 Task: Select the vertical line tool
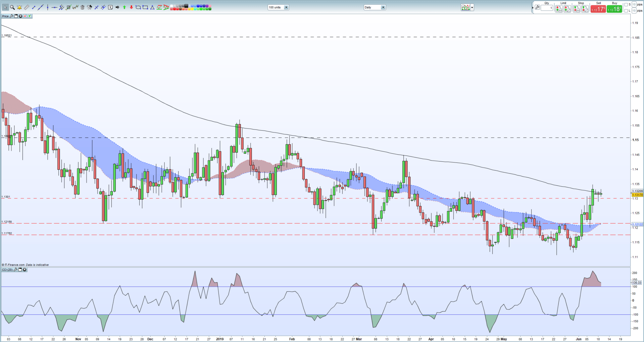(48, 7)
